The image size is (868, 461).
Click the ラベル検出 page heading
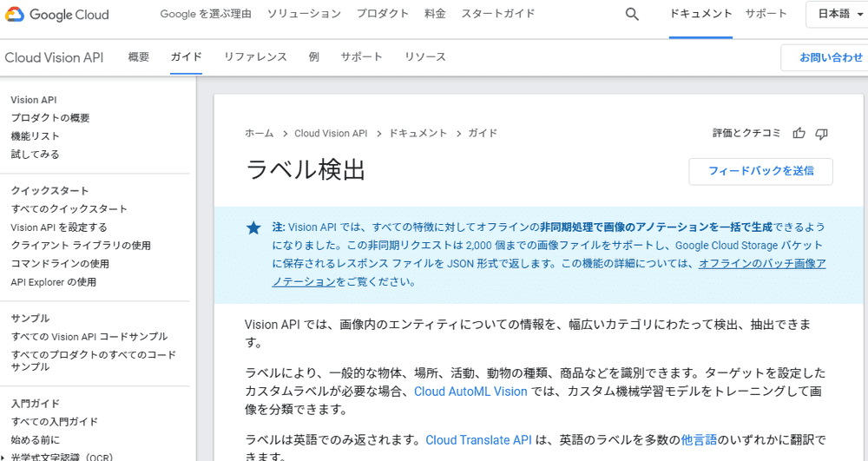coord(305,170)
